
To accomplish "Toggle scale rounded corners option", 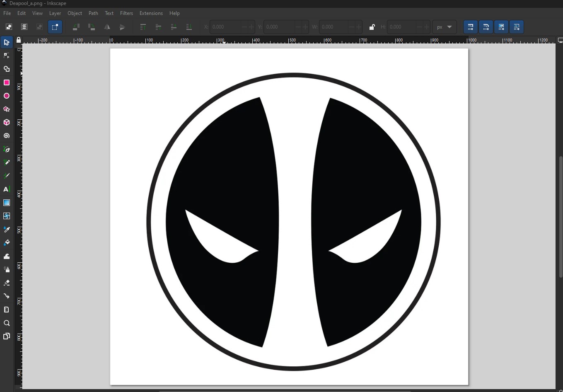I will tap(486, 27).
